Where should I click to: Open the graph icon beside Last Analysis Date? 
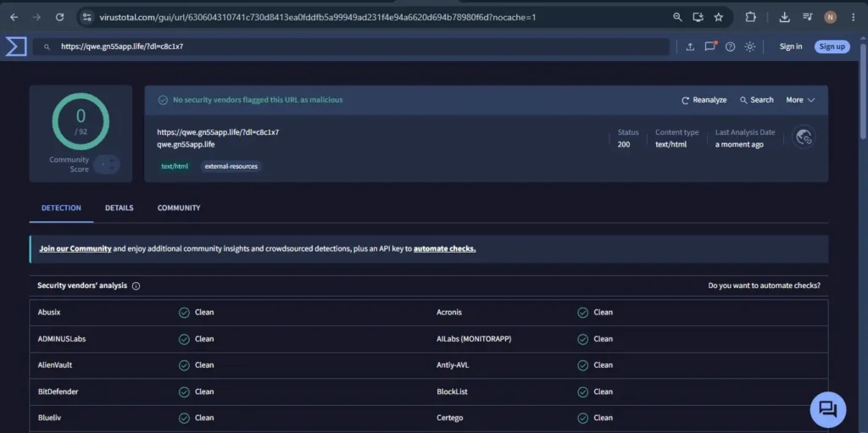click(x=804, y=137)
